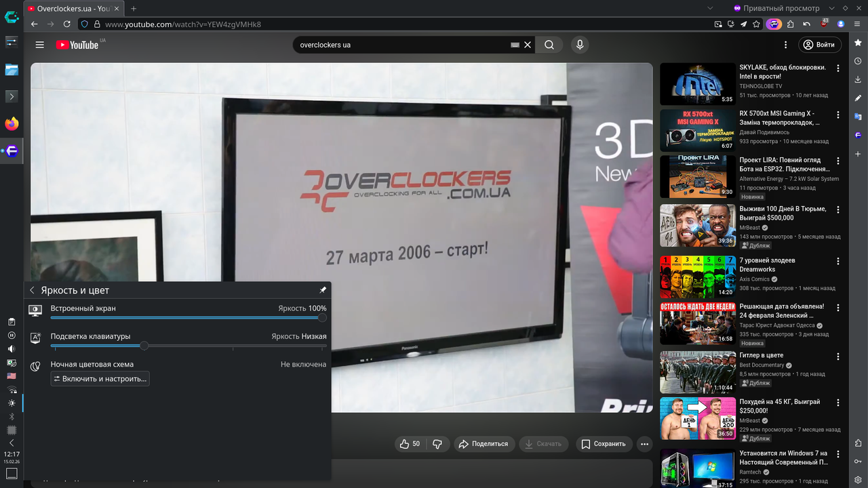The width and height of the screenshot is (868, 488).
Task: Dislike the video
Action: point(437,444)
